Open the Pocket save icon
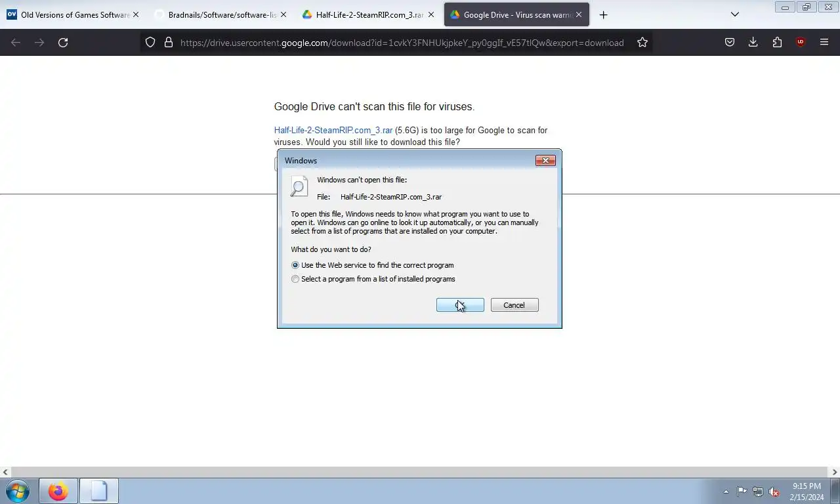The width and height of the screenshot is (840, 504). click(x=730, y=42)
